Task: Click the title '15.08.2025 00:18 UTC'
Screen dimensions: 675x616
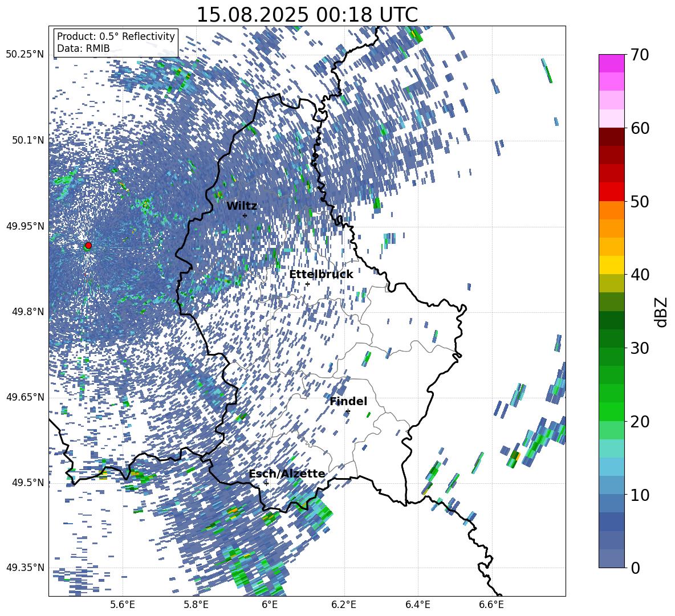Action: point(307,15)
